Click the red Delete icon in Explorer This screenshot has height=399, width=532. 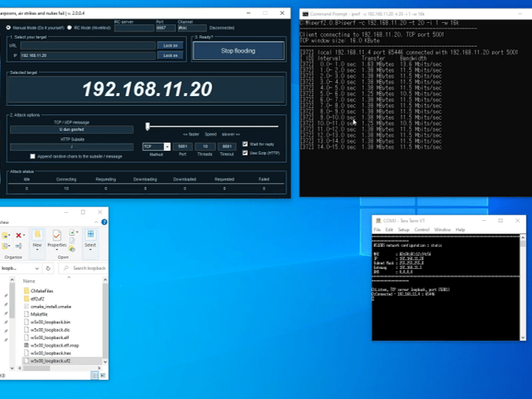pos(18,235)
